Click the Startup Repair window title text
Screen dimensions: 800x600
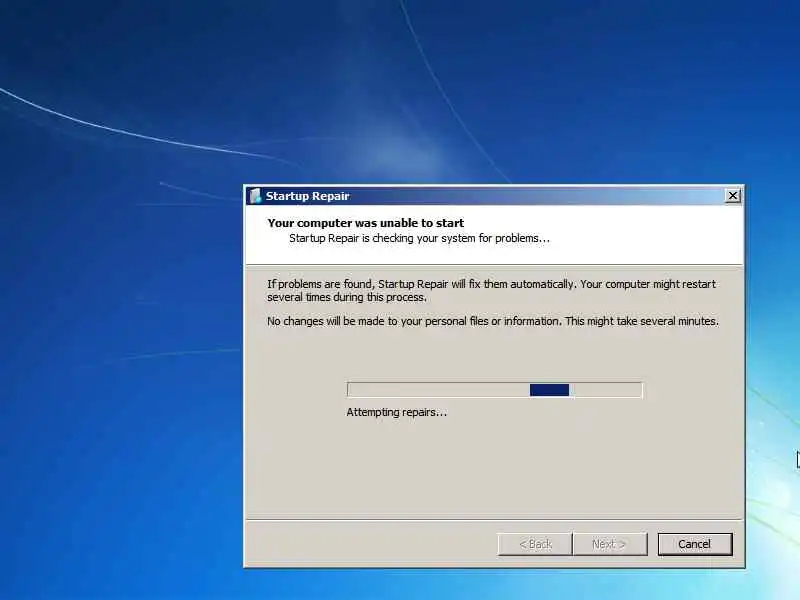click(x=308, y=196)
